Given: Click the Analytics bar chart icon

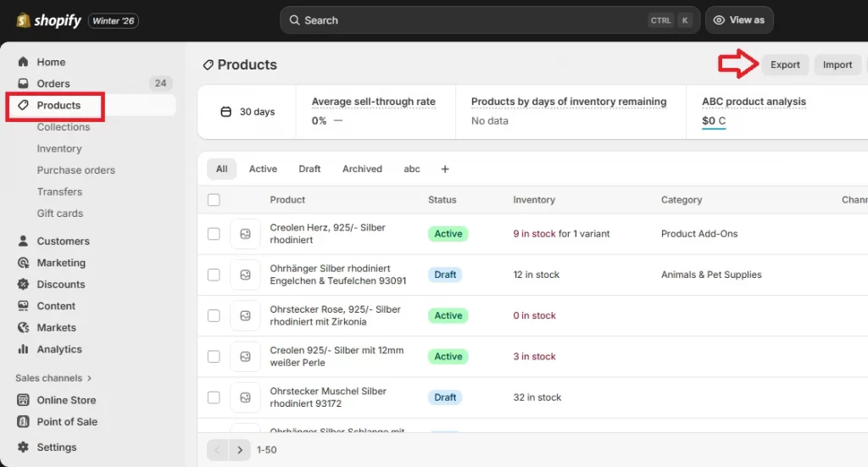Looking at the screenshot, I should click(23, 348).
